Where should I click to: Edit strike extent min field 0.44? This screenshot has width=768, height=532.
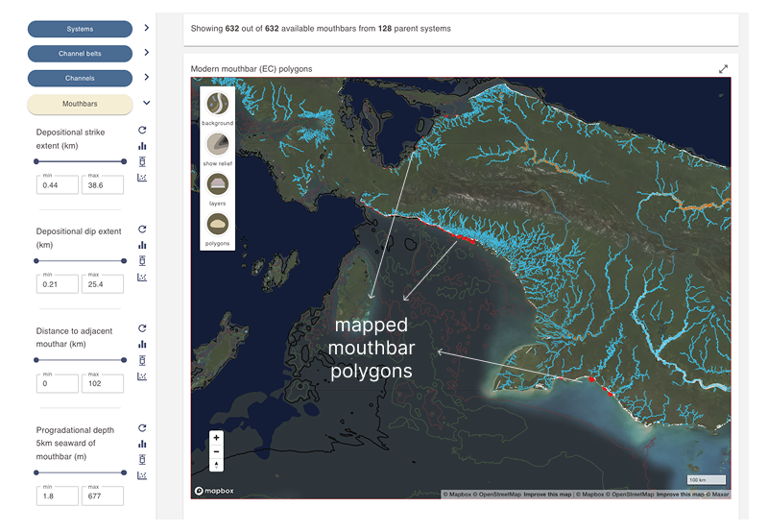click(x=58, y=185)
